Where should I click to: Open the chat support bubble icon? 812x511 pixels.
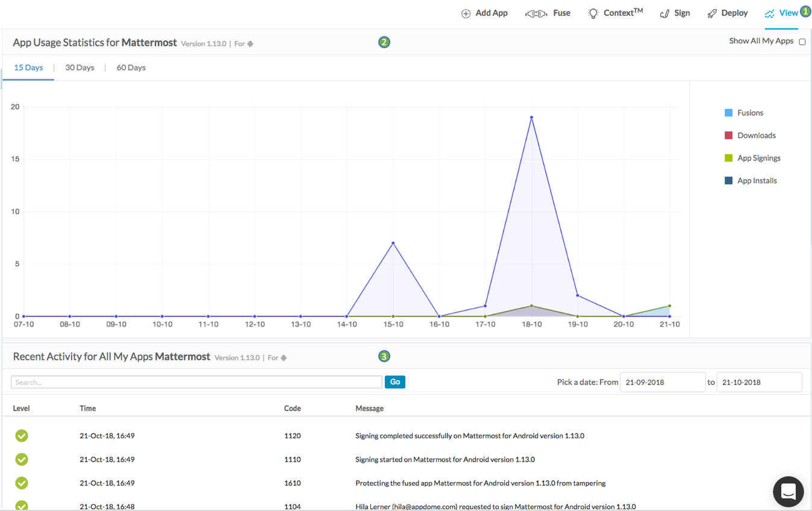coord(789,491)
